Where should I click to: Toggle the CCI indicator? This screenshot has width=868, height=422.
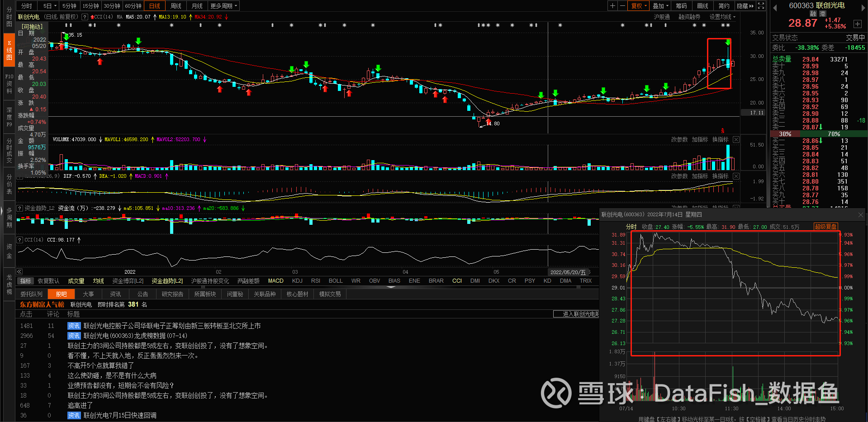click(x=457, y=281)
